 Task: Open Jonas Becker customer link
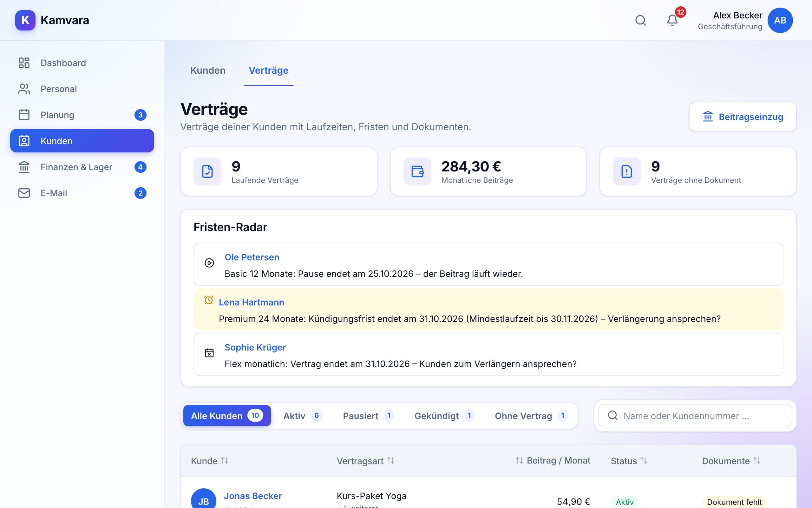pos(253,496)
